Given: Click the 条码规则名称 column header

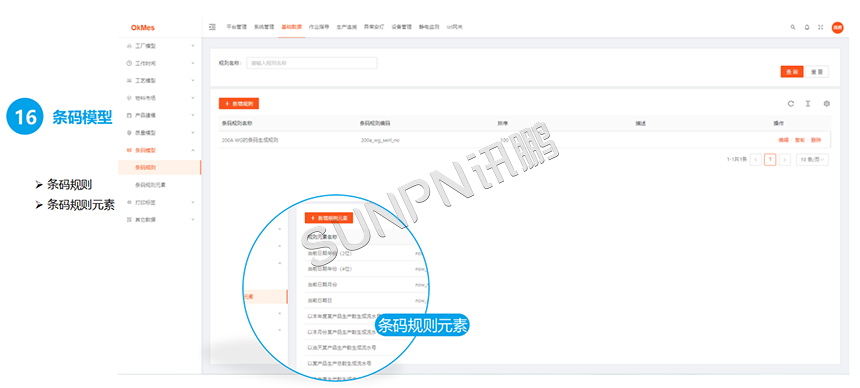Looking at the screenshot, I should (237, 123).
